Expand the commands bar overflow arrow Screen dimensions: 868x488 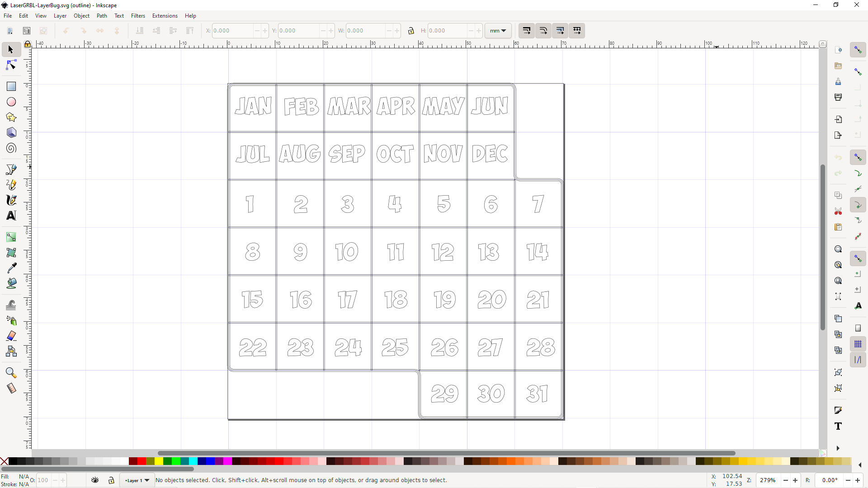coord(838,448)
